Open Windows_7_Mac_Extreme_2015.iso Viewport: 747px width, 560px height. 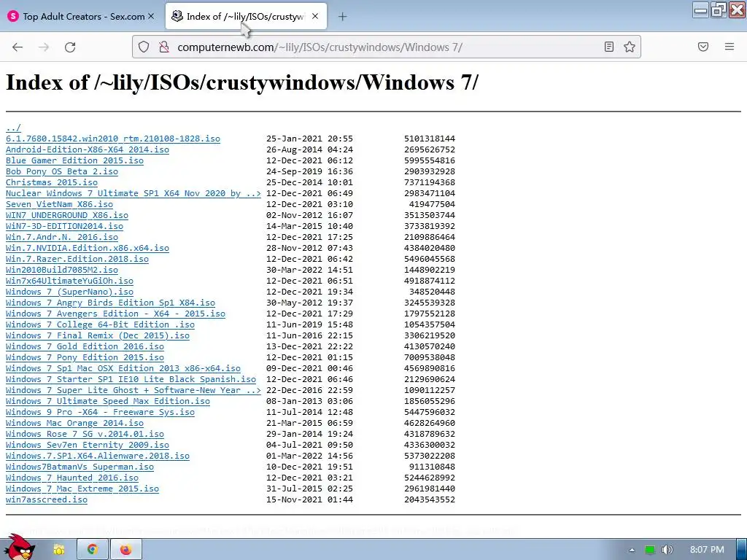coord(82,489)
